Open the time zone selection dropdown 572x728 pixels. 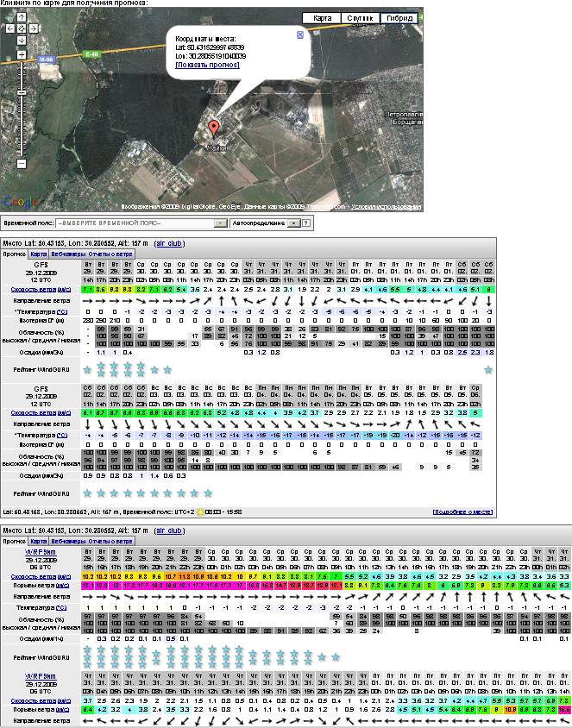coord(220,223)
